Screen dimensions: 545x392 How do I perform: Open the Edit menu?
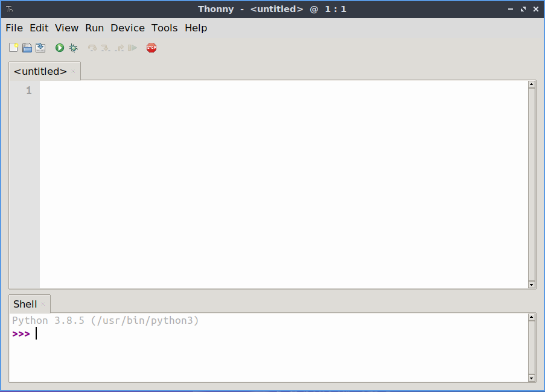pyautogui.click(x=39, y=28)
